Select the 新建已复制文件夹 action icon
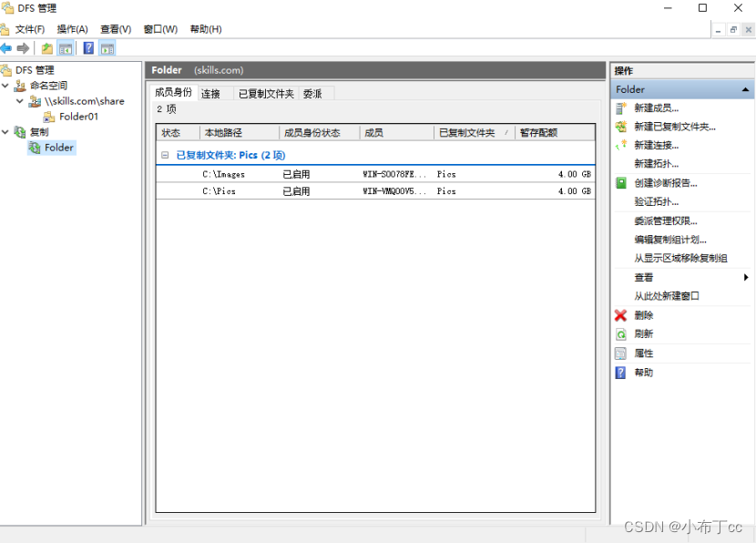The height and width of the screenshot is (543, 756). pyautogui.click(x=620, y=126)
